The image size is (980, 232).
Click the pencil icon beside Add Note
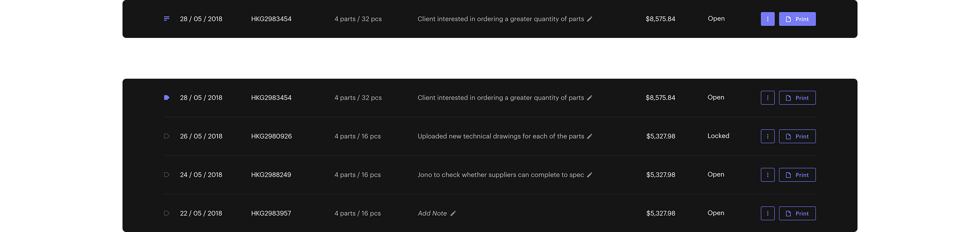coord(453,214)
